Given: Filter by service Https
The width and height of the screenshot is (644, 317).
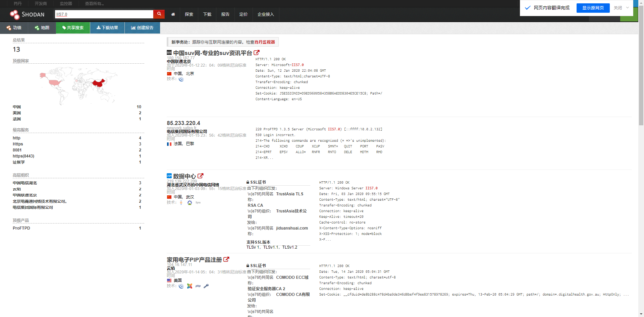Looking at the screenshot, I should (x=18, y=144).
